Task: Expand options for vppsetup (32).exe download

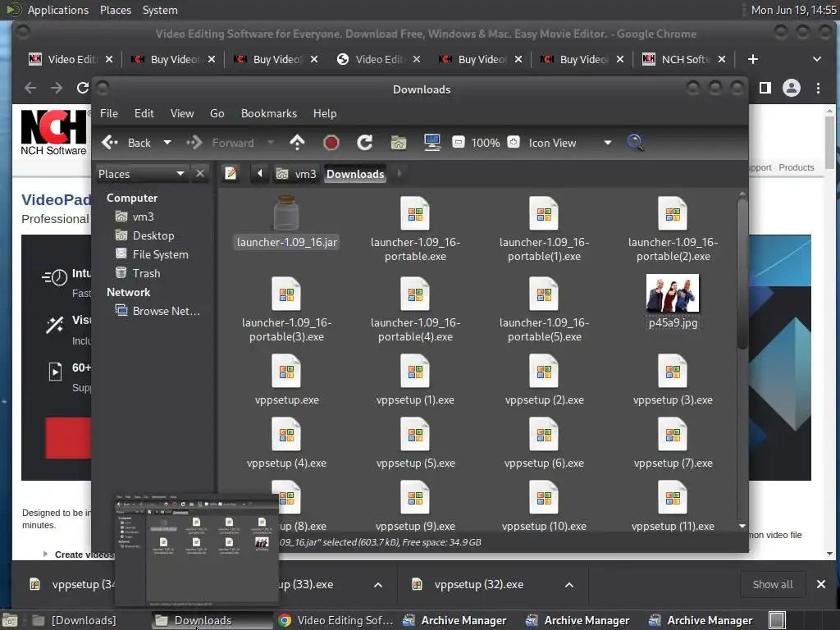Action: click(x=569, y=584)
